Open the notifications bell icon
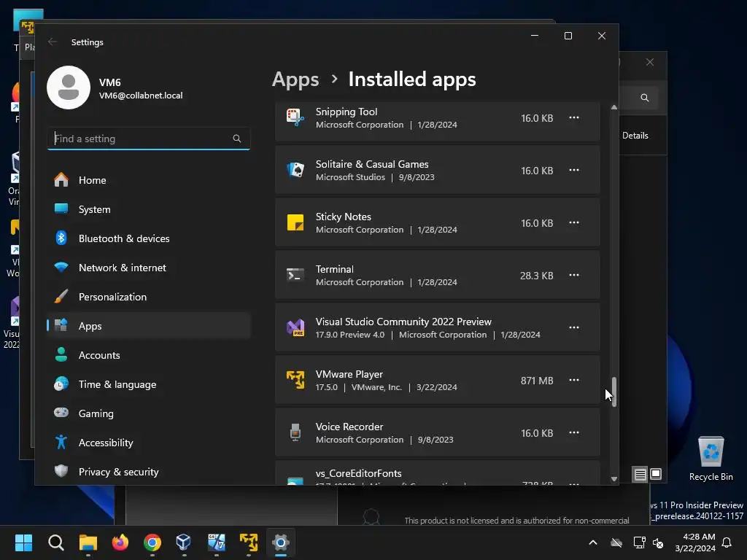747x560 pixels. click(x=727, y=542)
